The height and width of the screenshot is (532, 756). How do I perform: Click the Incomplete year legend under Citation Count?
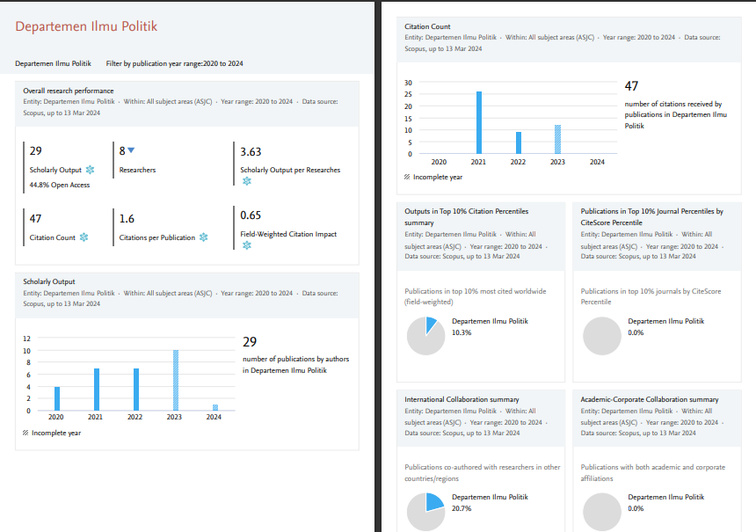click(x=433, y=177)
